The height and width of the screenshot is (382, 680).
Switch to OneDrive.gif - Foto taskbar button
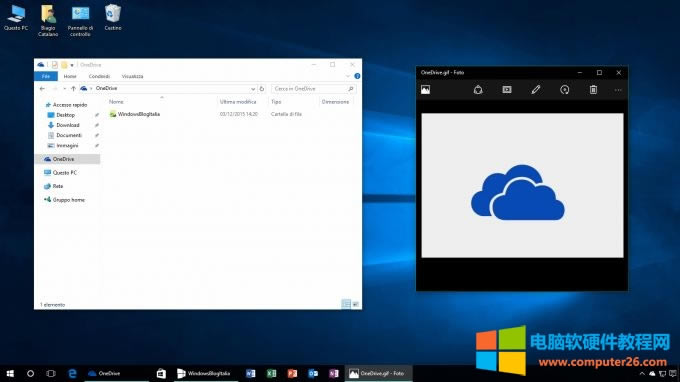click(378, 373)
